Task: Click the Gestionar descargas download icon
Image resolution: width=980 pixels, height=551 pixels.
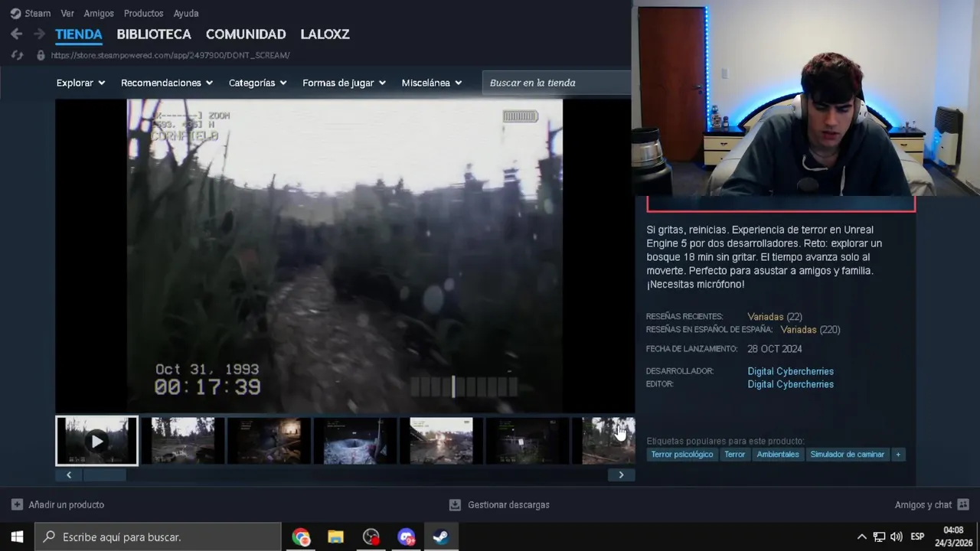Action: (455, 505)
